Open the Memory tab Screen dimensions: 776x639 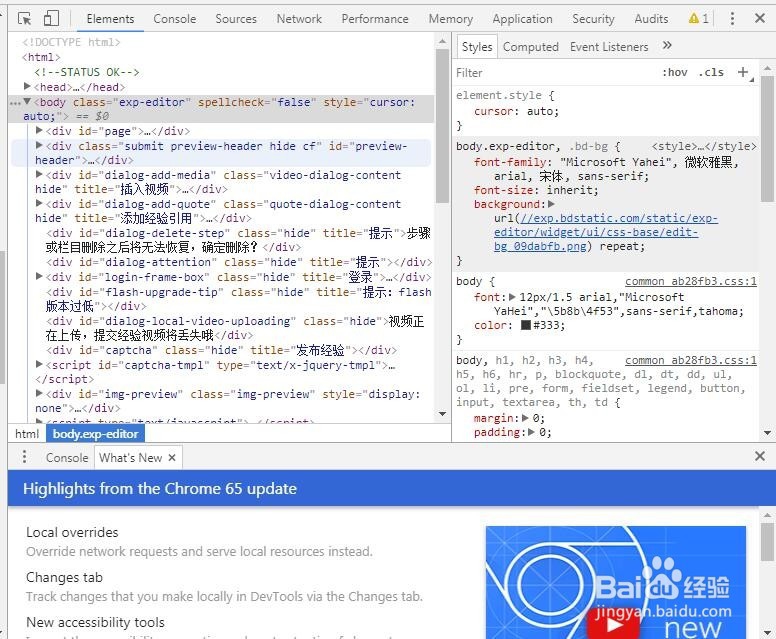click(450, 19)
